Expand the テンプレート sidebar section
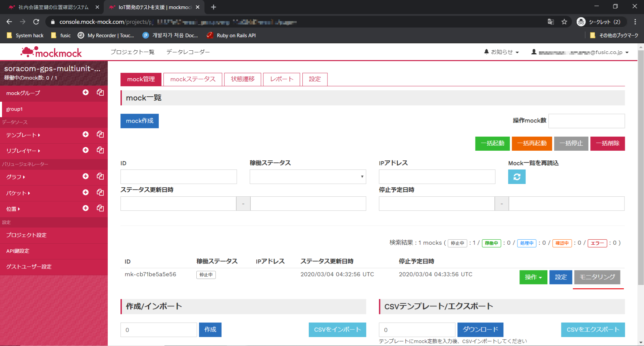Image resolution: width=644 pixels, height=346 pixels. 23,135
